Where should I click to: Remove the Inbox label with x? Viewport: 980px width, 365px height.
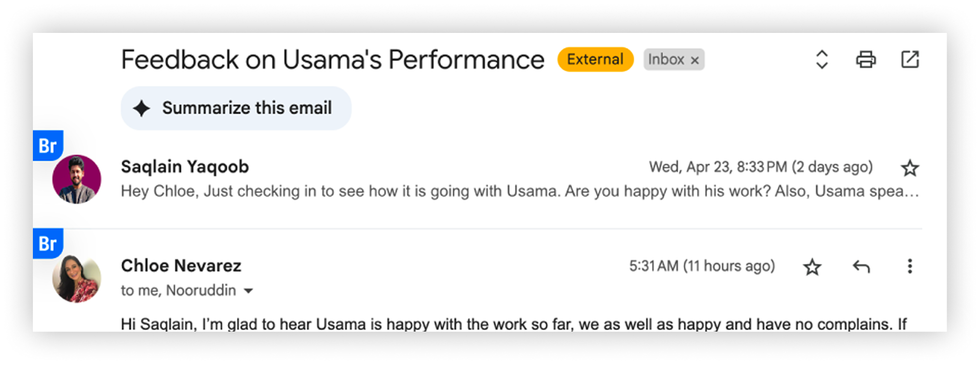695,60
